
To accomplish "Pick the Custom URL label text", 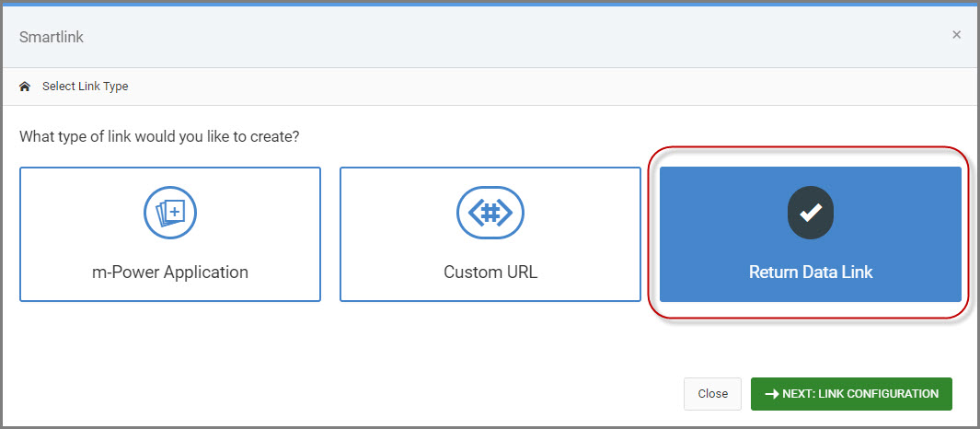I will (x=490, y=272).
